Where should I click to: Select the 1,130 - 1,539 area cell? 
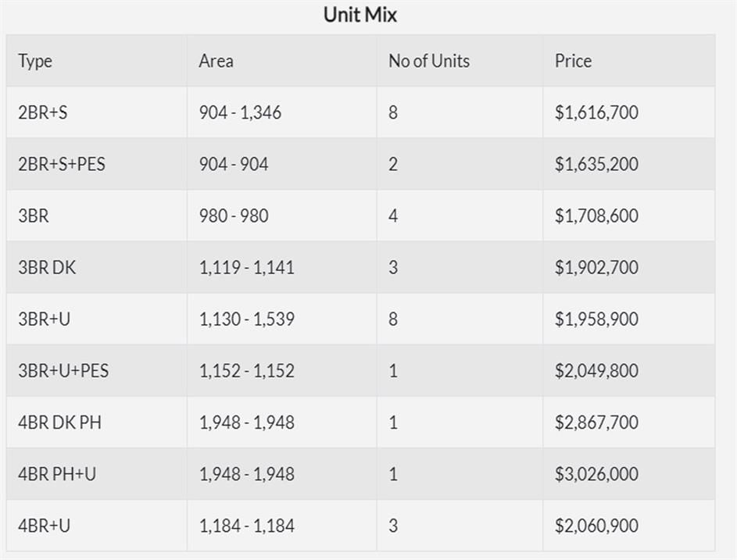pyautogui.click(x=246, y=319)
